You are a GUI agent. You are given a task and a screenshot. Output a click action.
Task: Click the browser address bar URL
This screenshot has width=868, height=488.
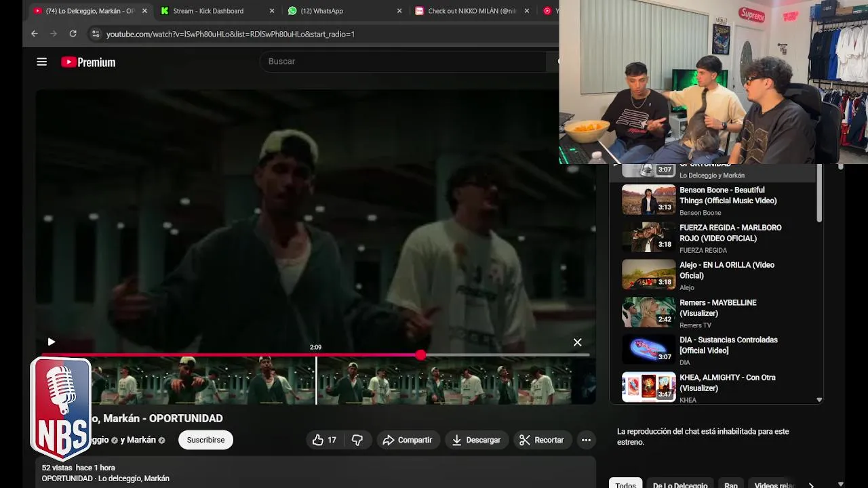click(x=231, y=34)
